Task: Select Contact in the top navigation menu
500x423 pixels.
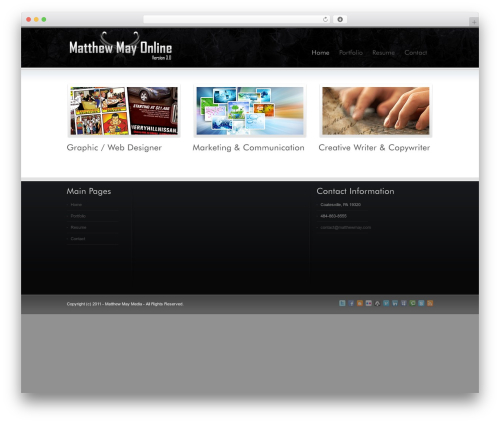Action: 416,53
